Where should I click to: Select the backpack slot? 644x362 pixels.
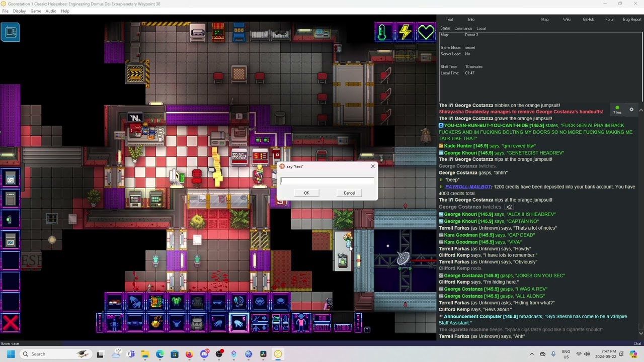click(197, 323)
